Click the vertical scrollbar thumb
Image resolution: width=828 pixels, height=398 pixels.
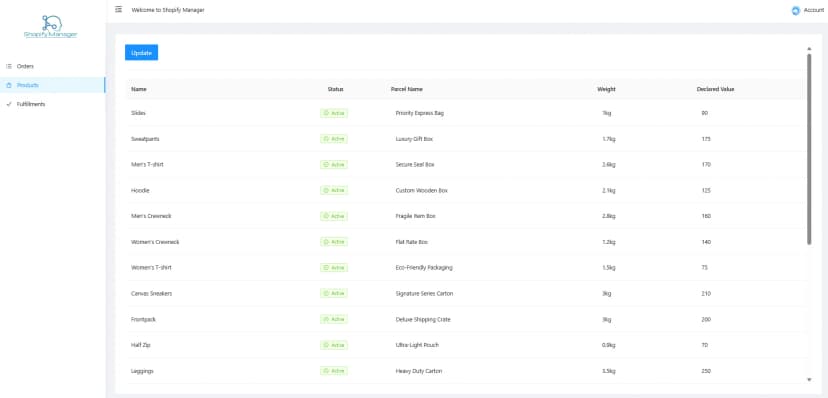coord(809,149)
